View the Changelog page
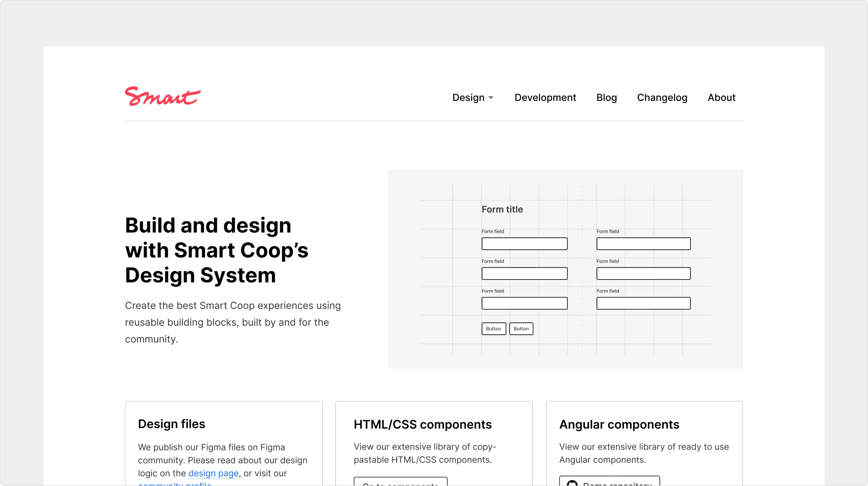This screenshot has height=486, width=868. 662,98
